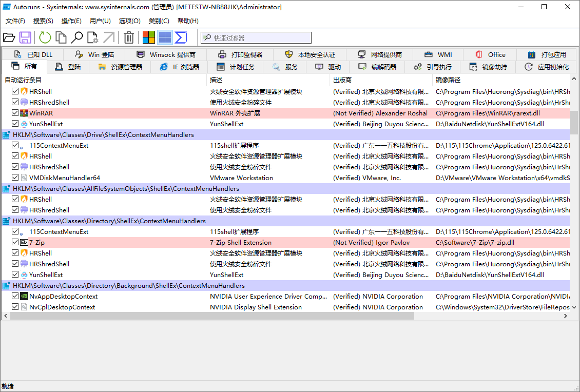580x392 pixels.
Task: Click registry icon of Directory\Background key
Action: click(x=6, y=285)
